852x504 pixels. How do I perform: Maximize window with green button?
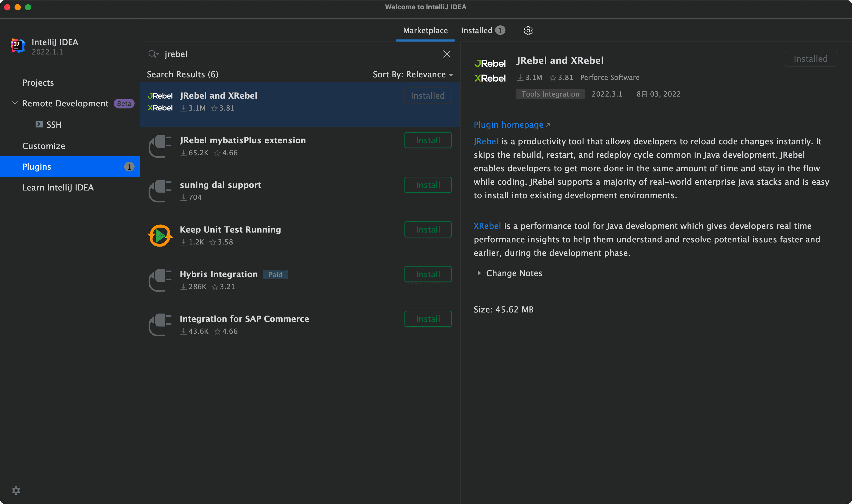(x=28, y=7)
